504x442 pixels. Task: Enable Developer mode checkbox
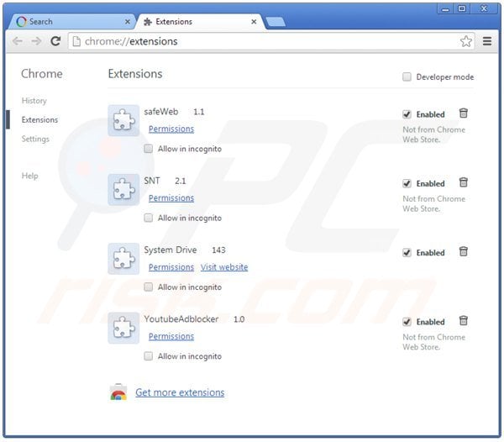pos(407,76)
